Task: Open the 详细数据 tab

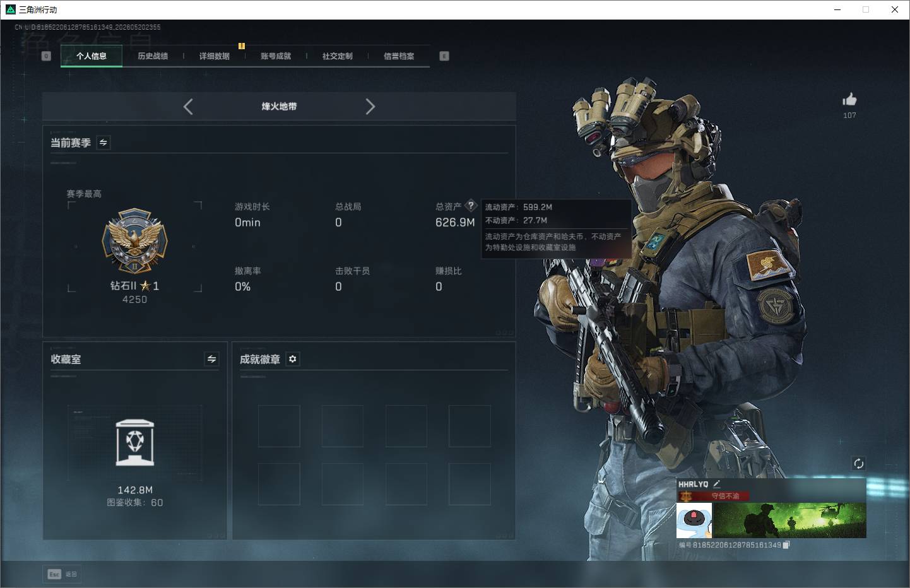Action: 215,56
